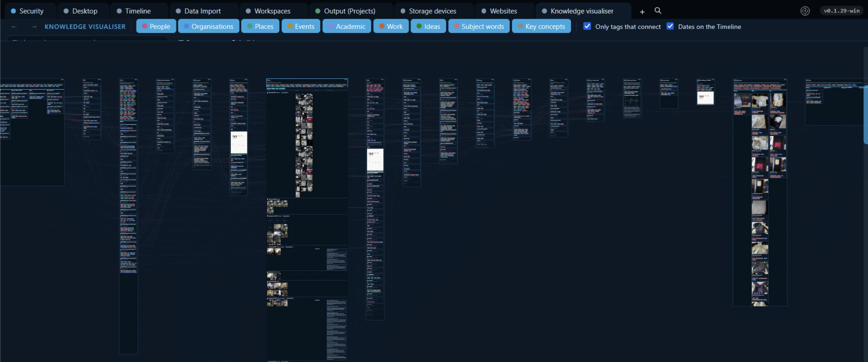Screen dimensions: 868x362
Task: Click the v0.1.29-win version badge
Action: pos(841,11)
